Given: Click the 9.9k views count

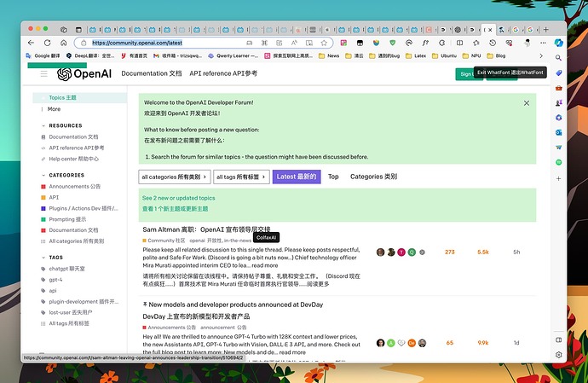Looking at the screenshot, I should tap(483, 343).
